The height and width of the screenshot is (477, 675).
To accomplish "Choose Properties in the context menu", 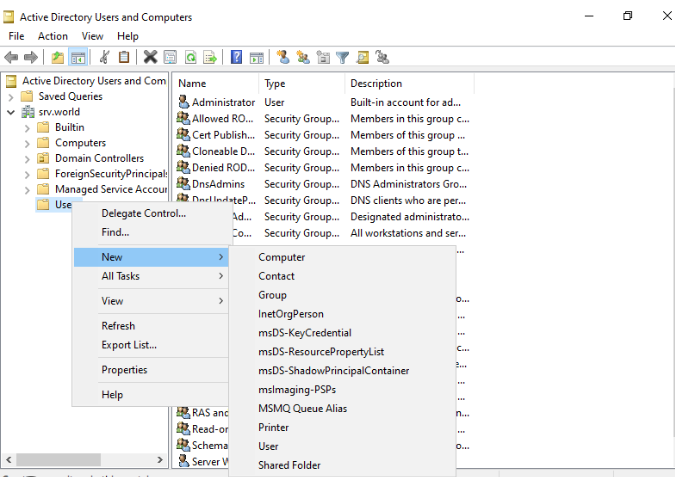I will coord(151,370).
